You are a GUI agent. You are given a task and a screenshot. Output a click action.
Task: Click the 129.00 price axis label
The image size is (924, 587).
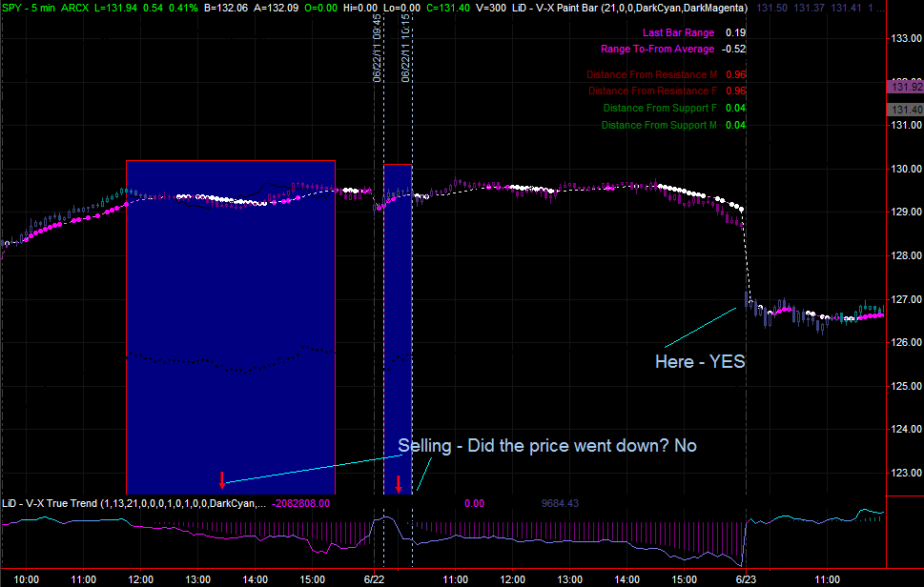coord(907,212)
